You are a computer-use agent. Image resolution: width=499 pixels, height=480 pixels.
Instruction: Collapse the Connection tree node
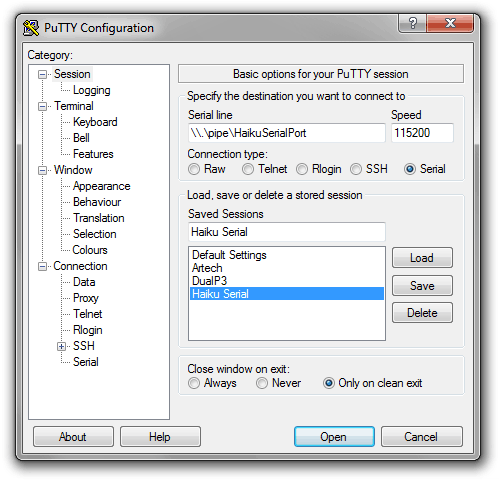[42, 267]
